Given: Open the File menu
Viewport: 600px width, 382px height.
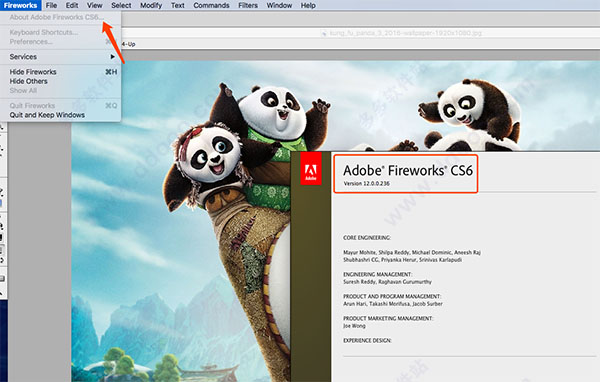Looking at the screenshot, I should pyautogui.click(x=51, y=5).
